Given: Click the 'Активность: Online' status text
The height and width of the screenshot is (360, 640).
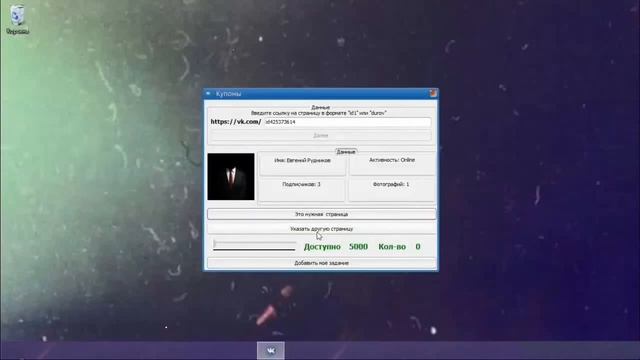Looking at the screenshot, I should click(x=392, y=160).
